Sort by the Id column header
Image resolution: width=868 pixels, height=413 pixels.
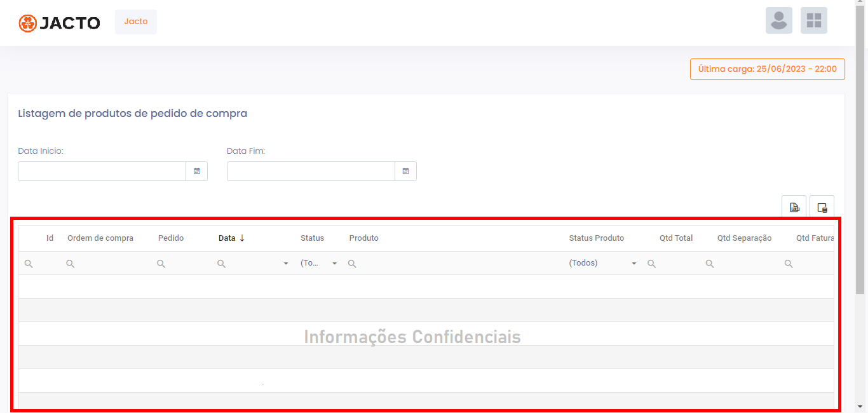point(50,238)
